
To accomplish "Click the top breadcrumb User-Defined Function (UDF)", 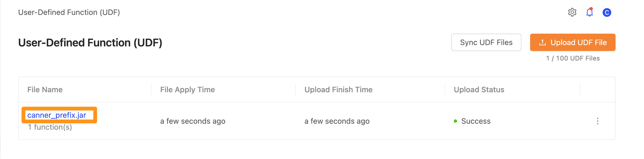I will coord(69,12).
